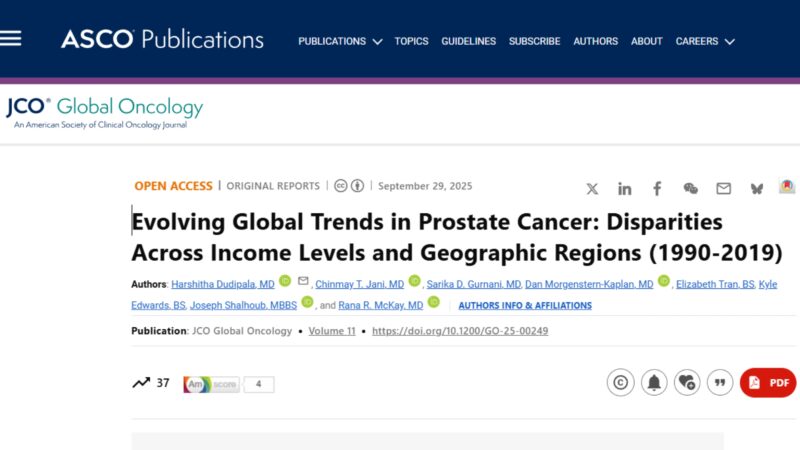Share article by email envelope icon
Image resolution: width=800 pixels, height=450 pixels.
click(x=723, y=188)
